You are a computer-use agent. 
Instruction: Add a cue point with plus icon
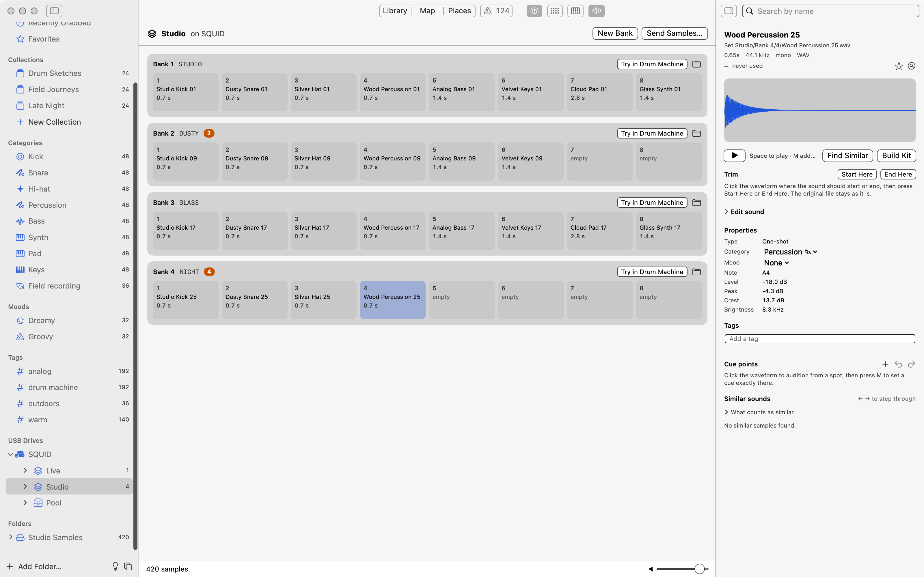885,364
